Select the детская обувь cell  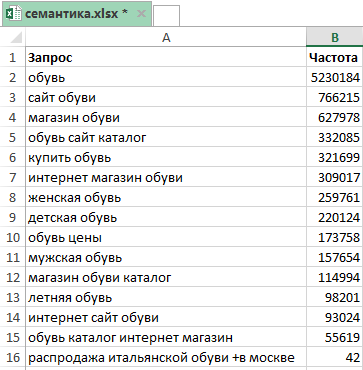[166, 217]
